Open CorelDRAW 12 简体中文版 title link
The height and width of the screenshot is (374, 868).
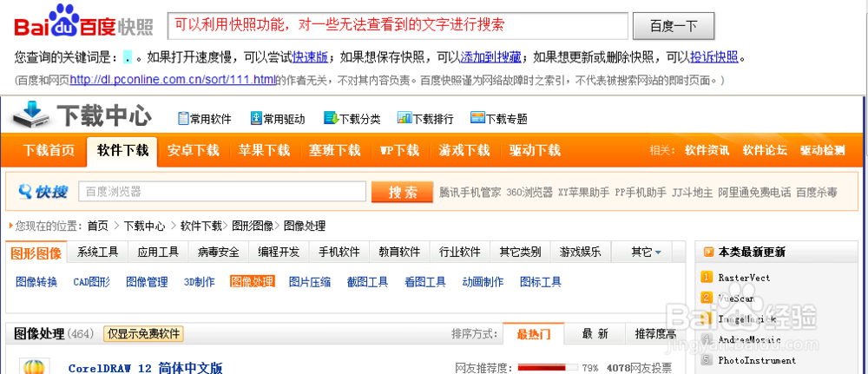[146, 368]
